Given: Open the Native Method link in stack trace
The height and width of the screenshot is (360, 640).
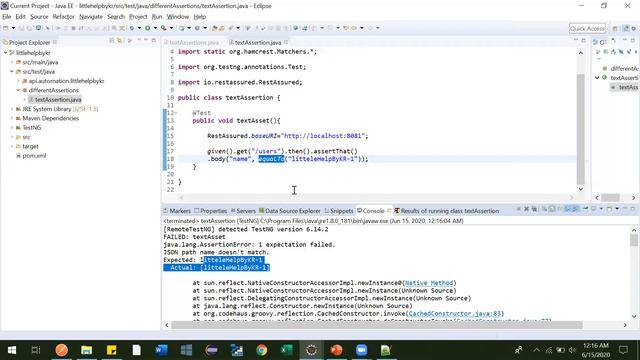Looking at the screenshot, I should (429, 283).
